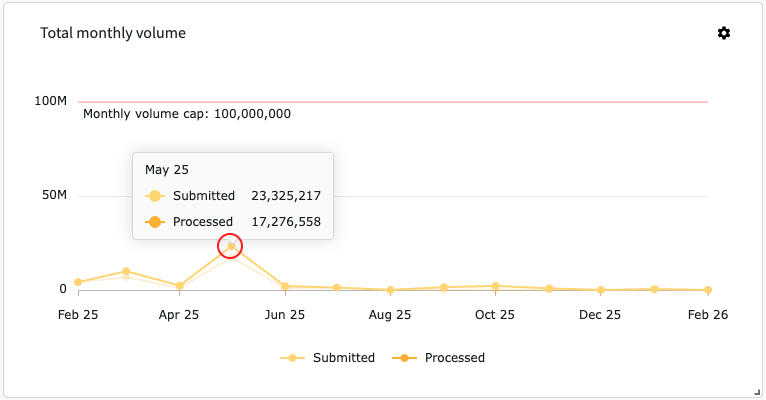
Task: Click the Feb 25 x-axis label
Action: pos(78,315)
